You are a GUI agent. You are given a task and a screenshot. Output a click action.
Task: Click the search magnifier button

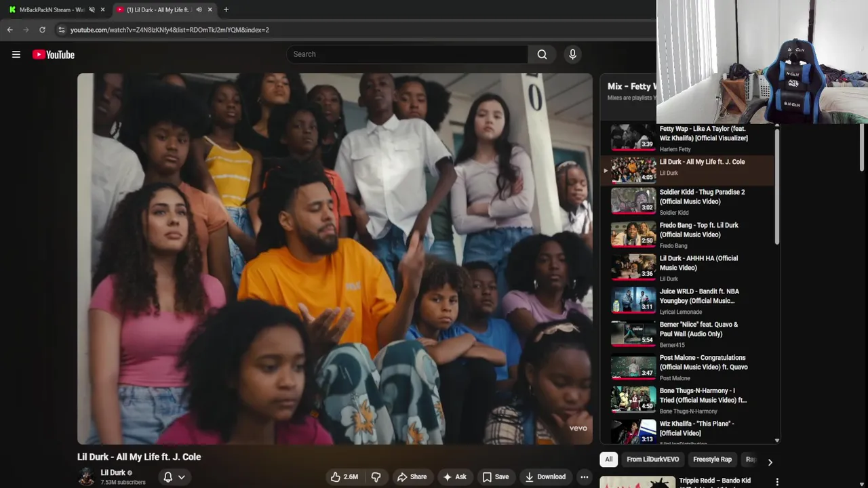[542, 54]
